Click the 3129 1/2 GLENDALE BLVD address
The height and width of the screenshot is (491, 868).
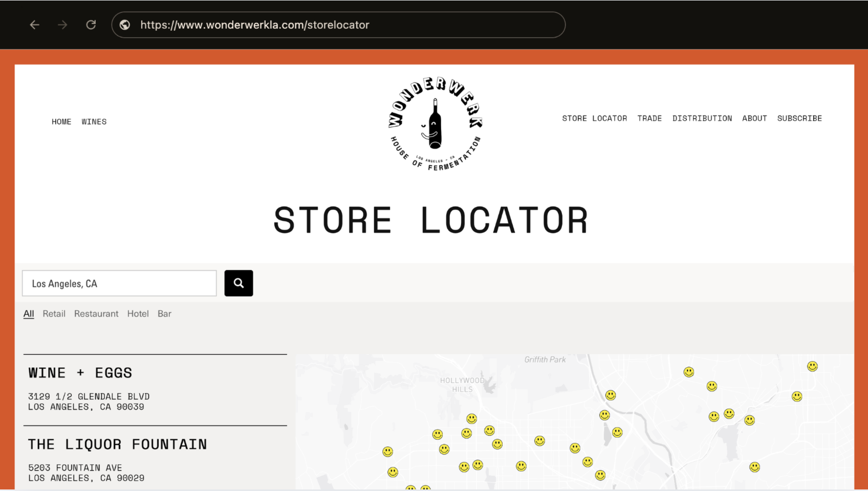(x=89, y=396)
